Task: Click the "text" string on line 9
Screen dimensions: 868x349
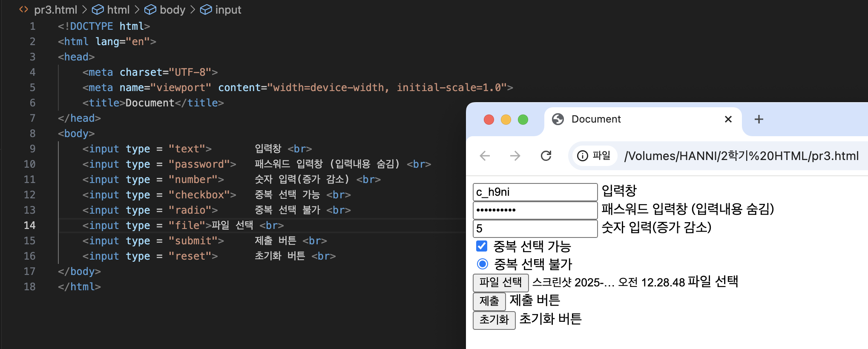Action: pos(187,149)
